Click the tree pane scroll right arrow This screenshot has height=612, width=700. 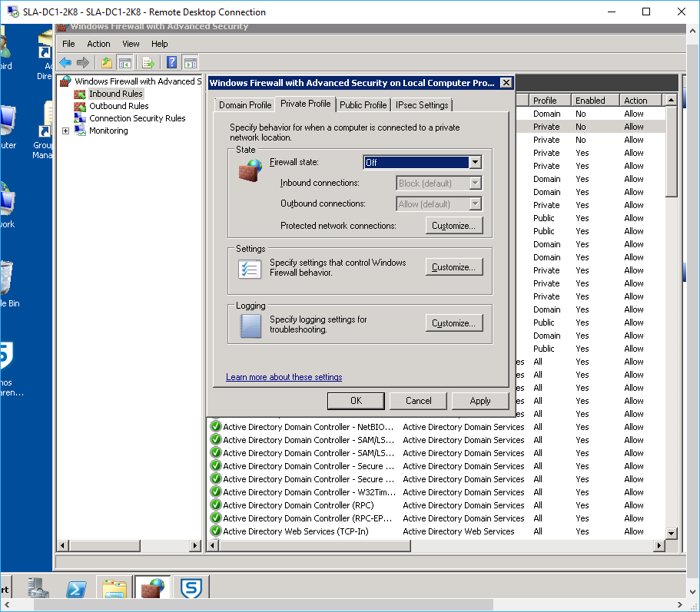[x=194, y=545]
